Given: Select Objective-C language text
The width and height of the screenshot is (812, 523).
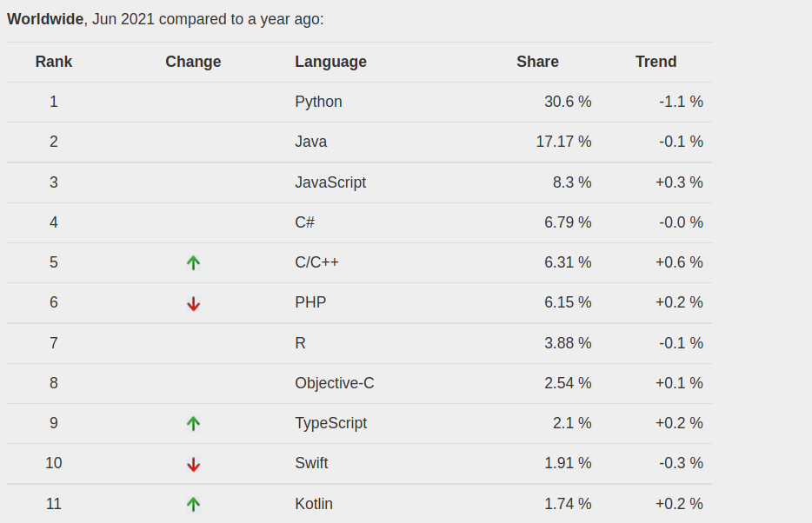Looking at the screenshot, I should (x=334, y=383).
